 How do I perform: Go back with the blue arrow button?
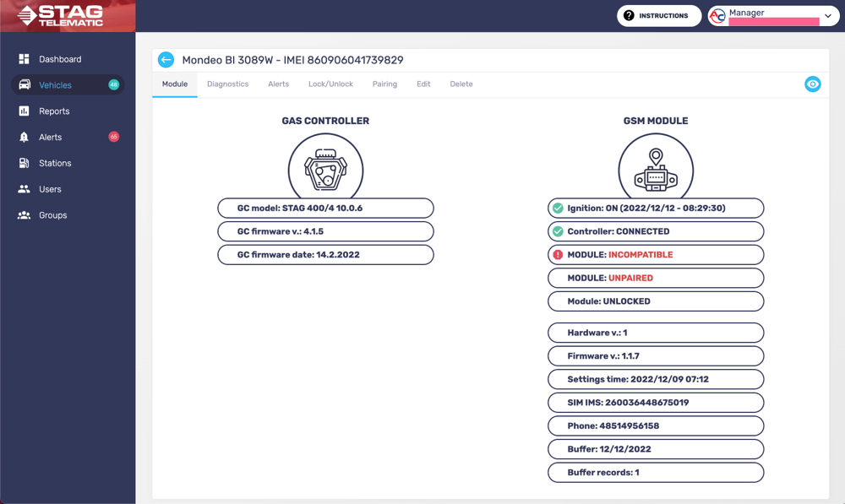(166, 60)
